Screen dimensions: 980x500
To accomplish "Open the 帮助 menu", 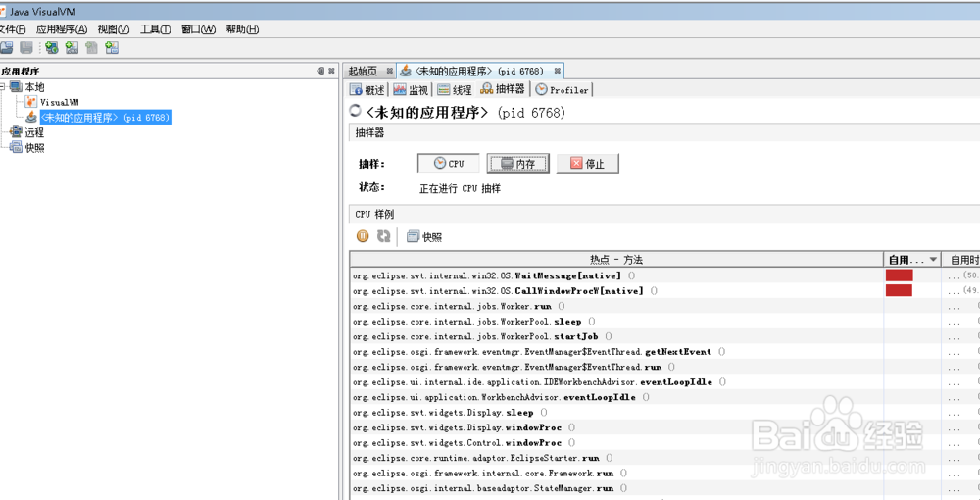I will 242,29.
